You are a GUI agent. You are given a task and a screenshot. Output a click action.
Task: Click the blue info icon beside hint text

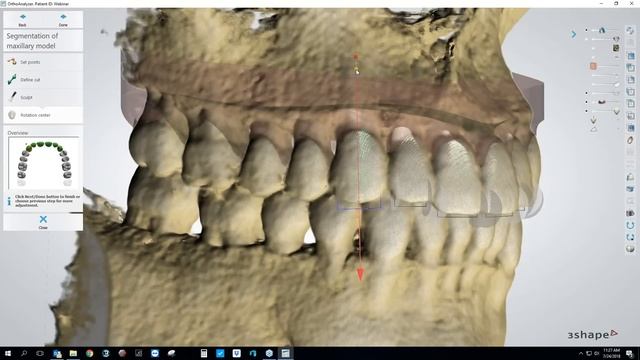pyautogui.click(x=9, y=201)
